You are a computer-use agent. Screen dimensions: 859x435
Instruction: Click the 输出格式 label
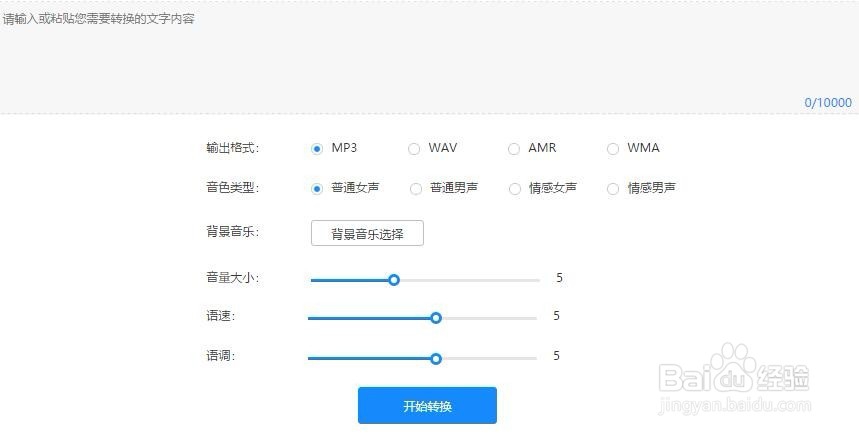pyautogui.click(x=233, y=148)
